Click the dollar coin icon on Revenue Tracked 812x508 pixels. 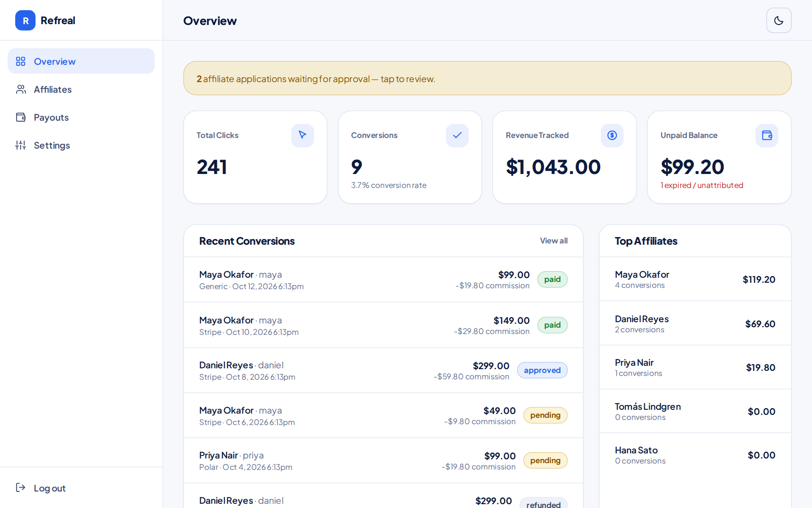(x=612, y=135)
